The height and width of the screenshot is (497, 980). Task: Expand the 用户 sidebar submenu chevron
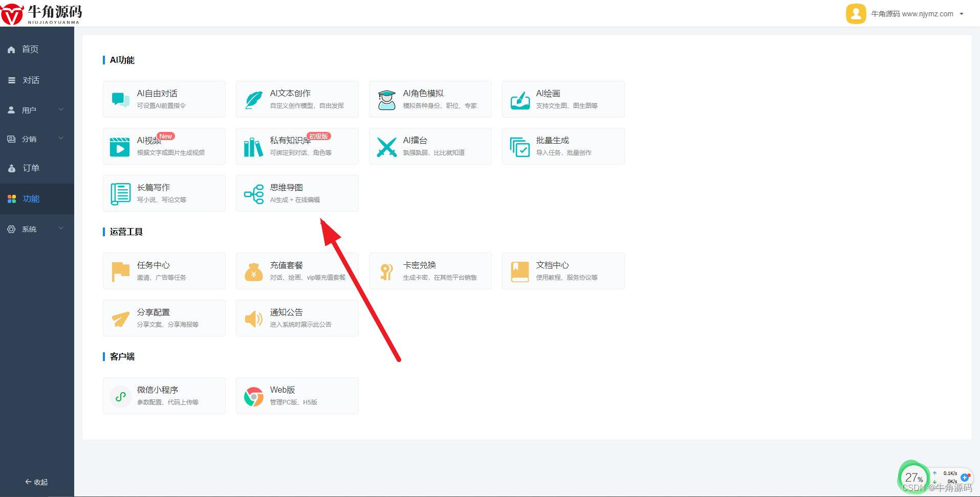tap(61, 109)
